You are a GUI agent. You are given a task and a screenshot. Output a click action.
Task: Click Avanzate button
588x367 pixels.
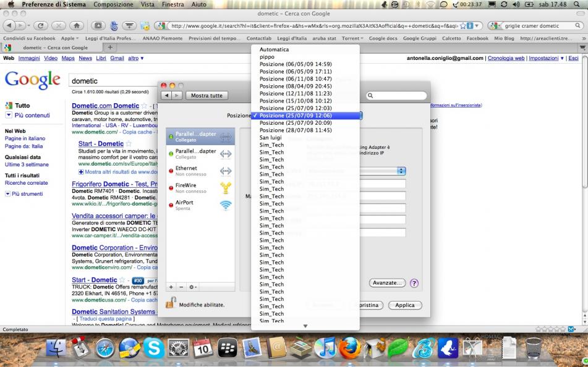[x=388, y=283]
